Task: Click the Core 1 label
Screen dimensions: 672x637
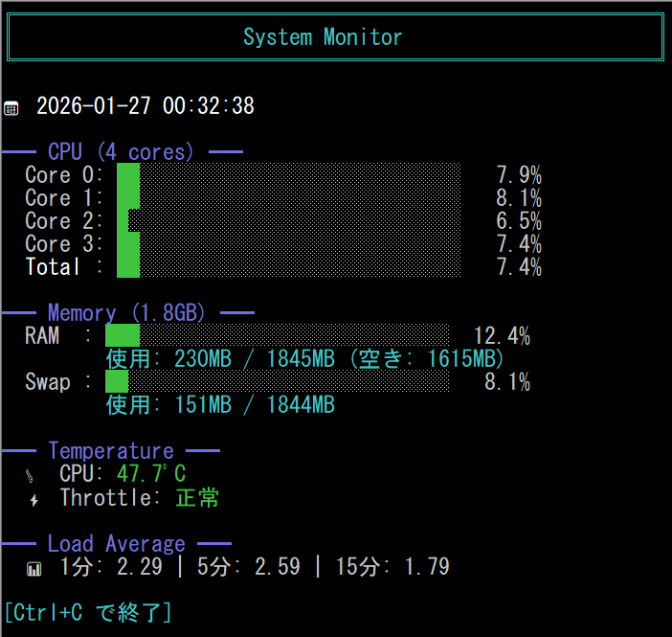Action: 64,197
